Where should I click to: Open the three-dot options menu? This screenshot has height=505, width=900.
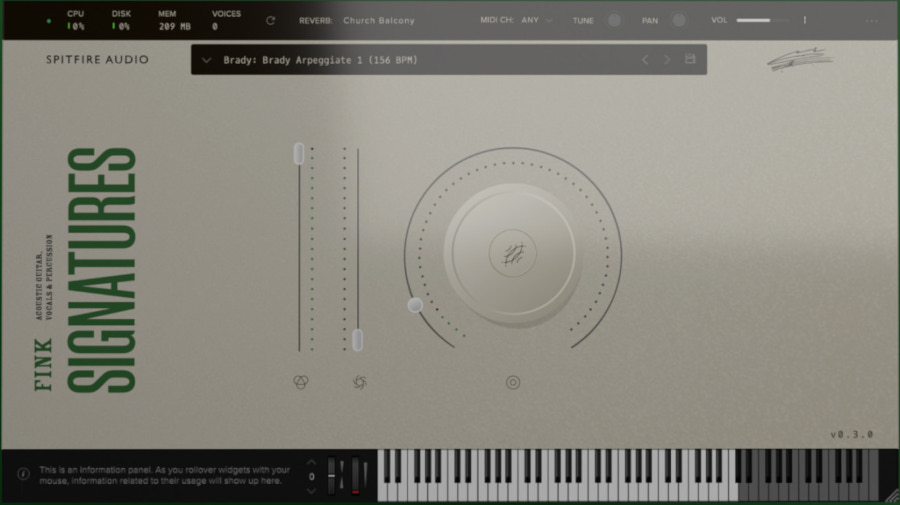click(871, 21)
